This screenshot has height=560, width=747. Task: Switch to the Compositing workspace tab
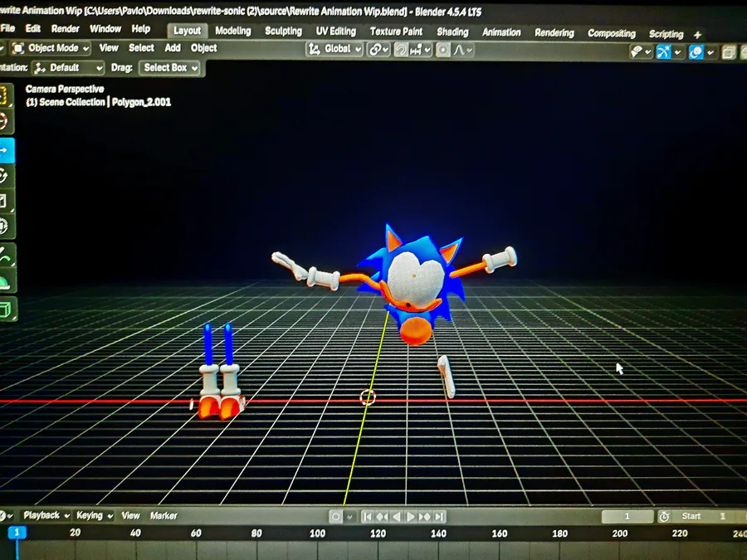pyautogui.click(x=611, y=33)
